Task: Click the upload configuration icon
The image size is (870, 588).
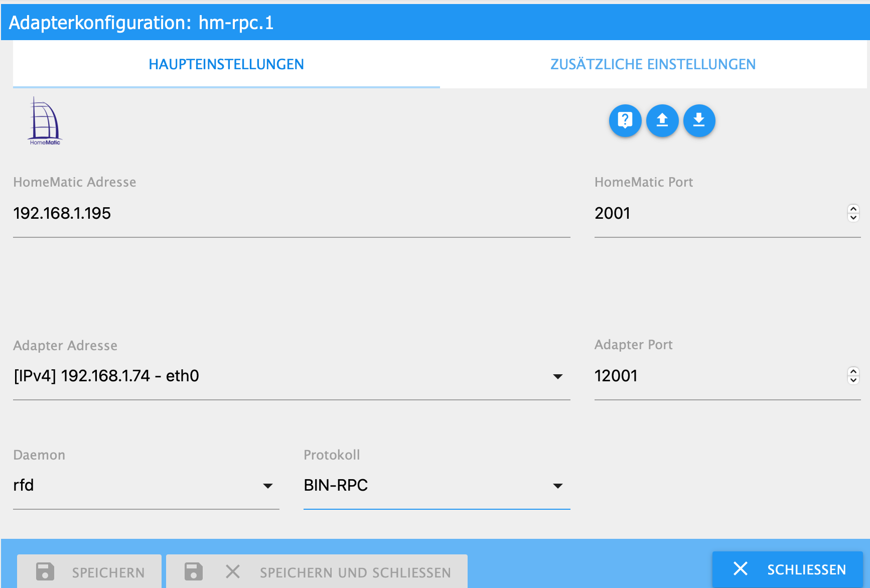Action: [662, 120]
